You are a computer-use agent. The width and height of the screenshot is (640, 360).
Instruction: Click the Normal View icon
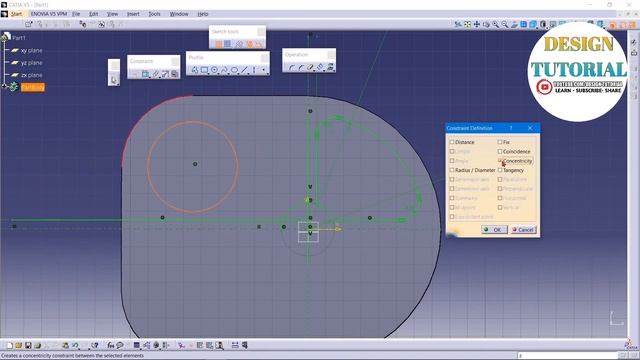coord(514,24)
